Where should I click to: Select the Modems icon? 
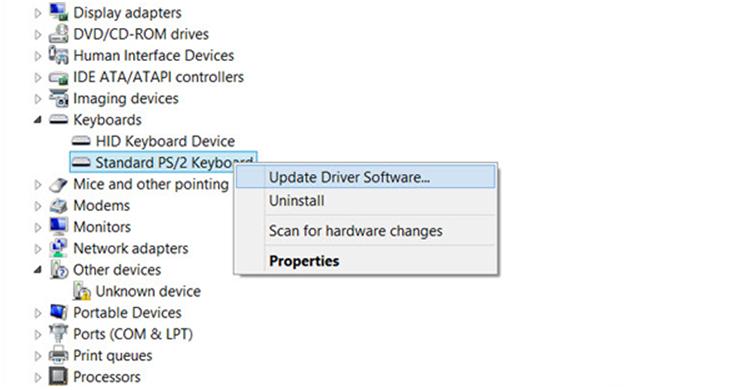coord(59,206)
